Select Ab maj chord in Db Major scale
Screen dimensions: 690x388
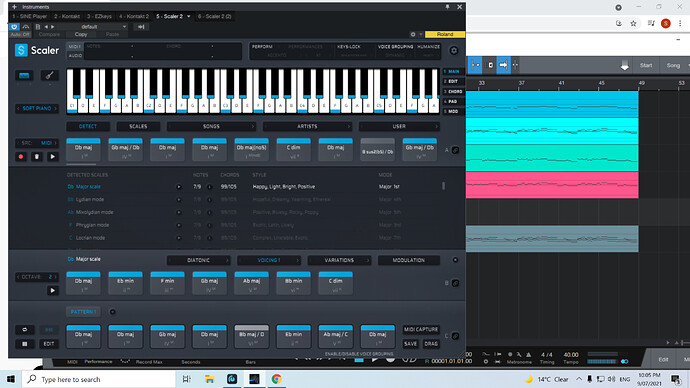251,283
